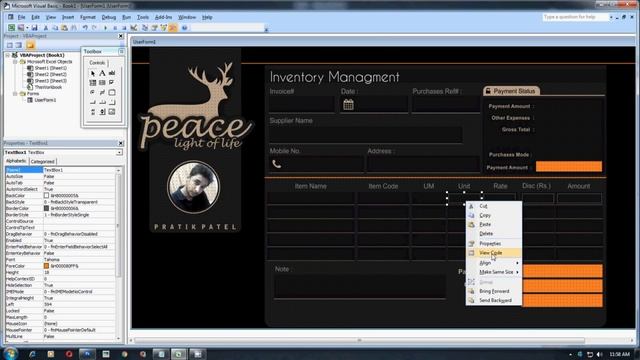Select the CommandButton tool in Toolbox
This screenshot has width=640, height=360.
point(93,102)
